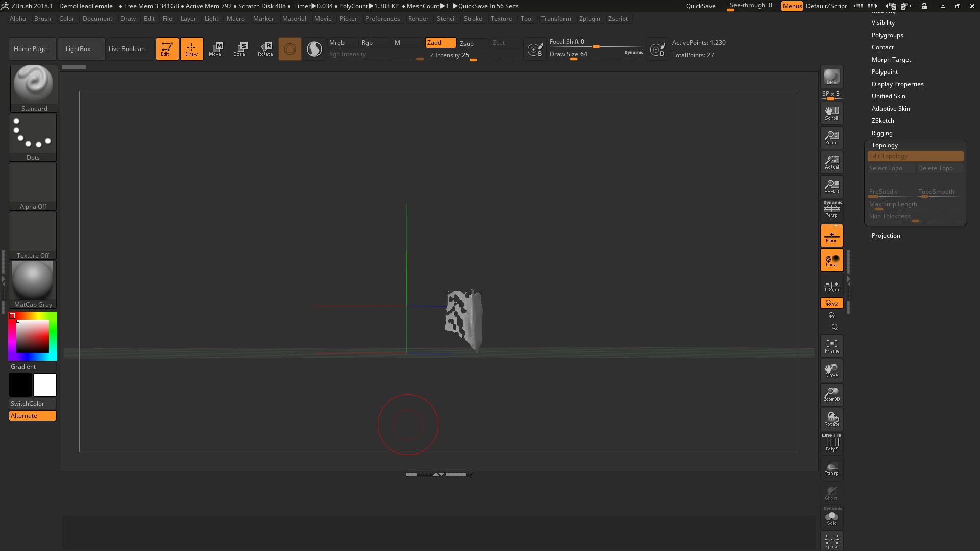Click the AAHalf icon
980x551 pixels.
pyautogui.click(x=831, y=187)
